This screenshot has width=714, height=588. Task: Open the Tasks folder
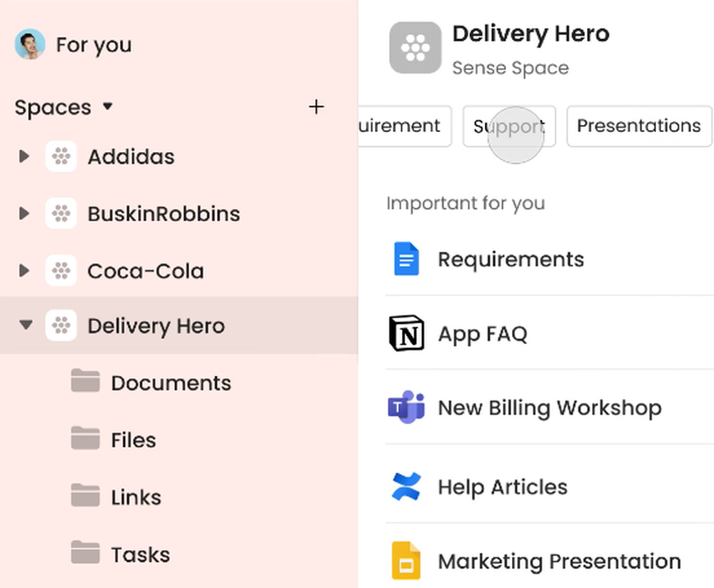pos(141,554)
